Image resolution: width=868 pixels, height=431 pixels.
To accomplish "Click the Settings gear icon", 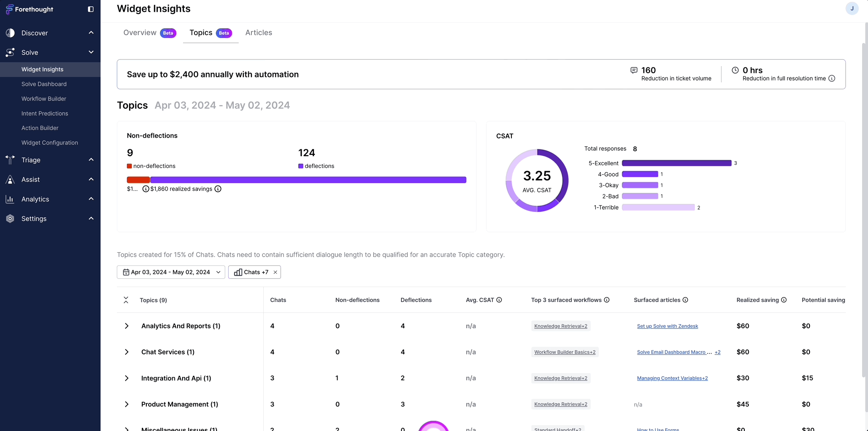I will tap(10, 219).
